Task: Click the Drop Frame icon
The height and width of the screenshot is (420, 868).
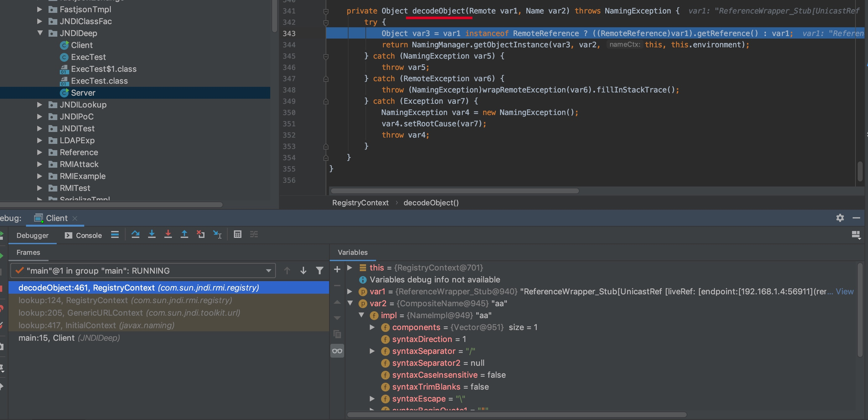Action: click(201, 234)
